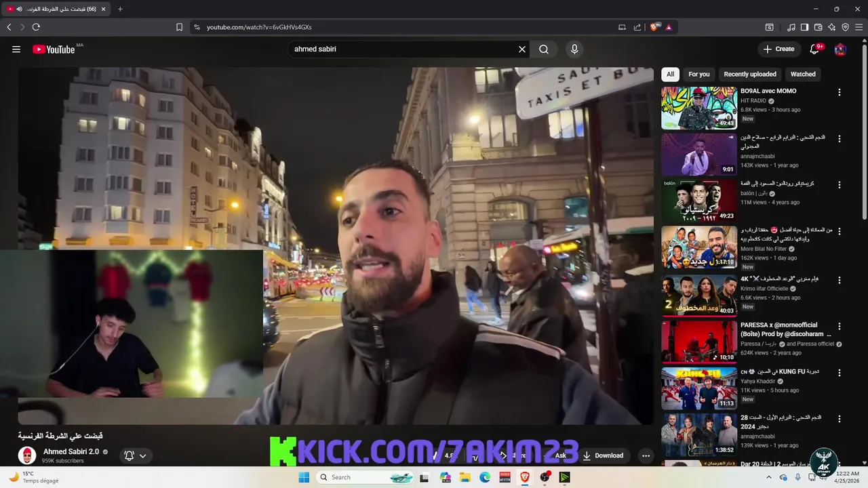Expand the subscription notification bell dropdown
This screenshot has height=488, width=868.
(x=136, y=455)
